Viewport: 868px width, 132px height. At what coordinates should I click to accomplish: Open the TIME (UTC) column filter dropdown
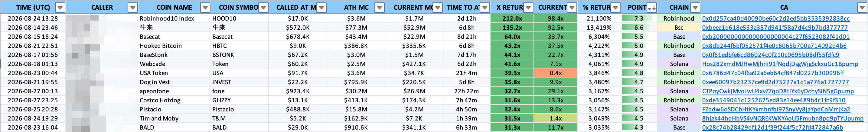click(x=60, y=8)
